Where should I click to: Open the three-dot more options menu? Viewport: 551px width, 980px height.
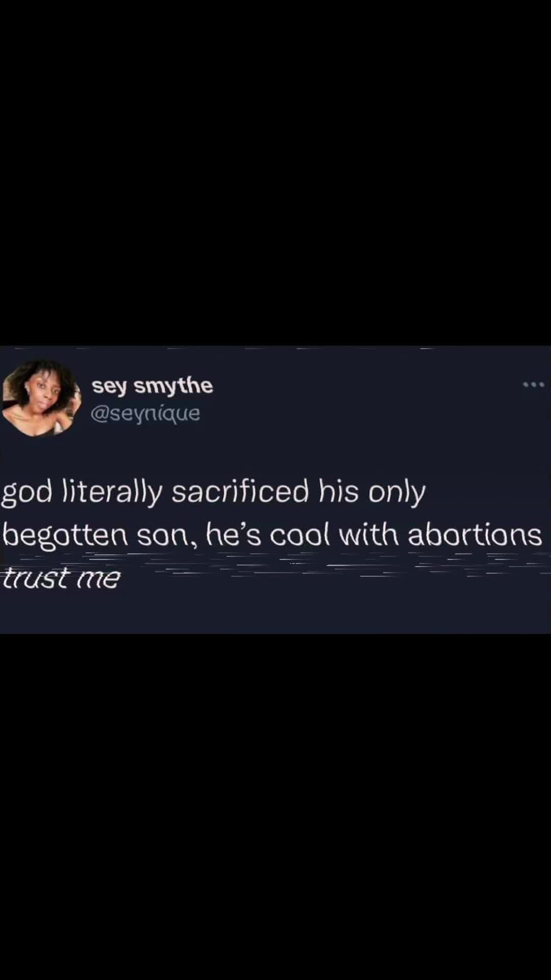534,384
